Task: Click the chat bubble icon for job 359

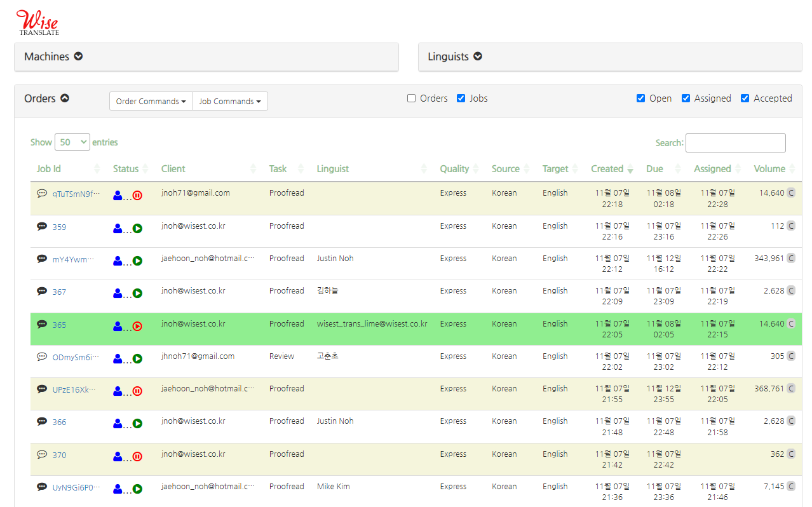Action: click(42, 226)
